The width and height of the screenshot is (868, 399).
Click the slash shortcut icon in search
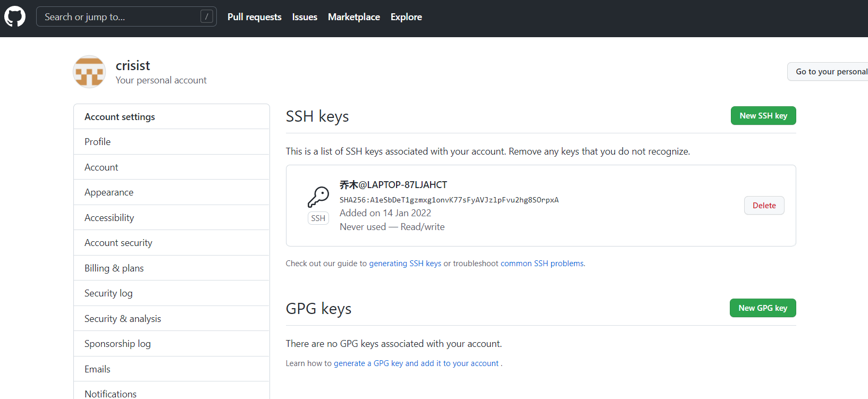tap(207, 17)
